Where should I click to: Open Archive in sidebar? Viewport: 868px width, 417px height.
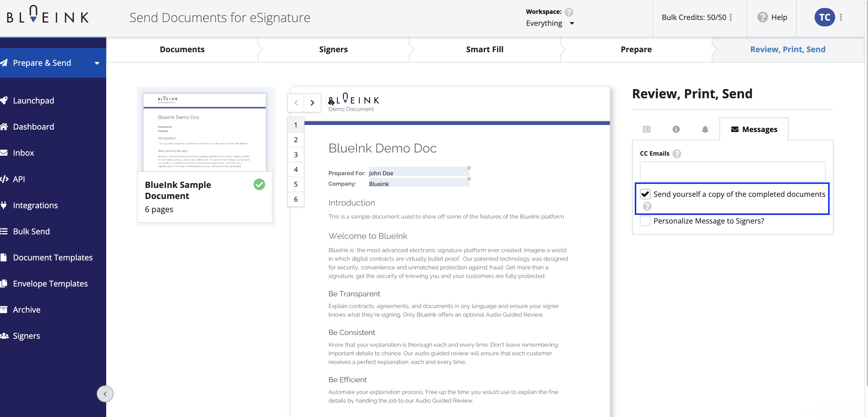tap(27, 310)
